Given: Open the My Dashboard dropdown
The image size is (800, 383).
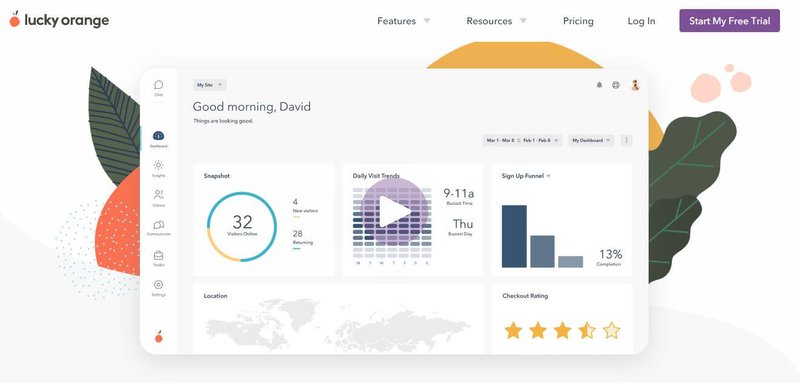Looking at the screenshot, I should 591,140.
